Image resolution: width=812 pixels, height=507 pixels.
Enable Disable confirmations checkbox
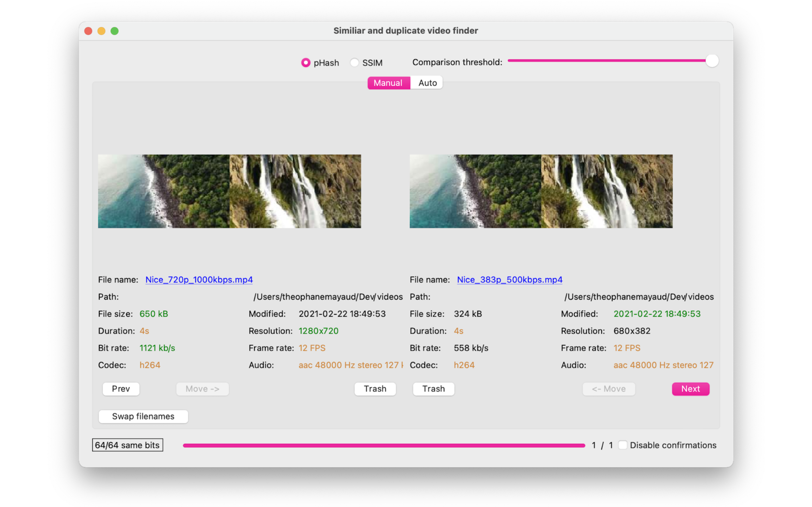(622, 445)
